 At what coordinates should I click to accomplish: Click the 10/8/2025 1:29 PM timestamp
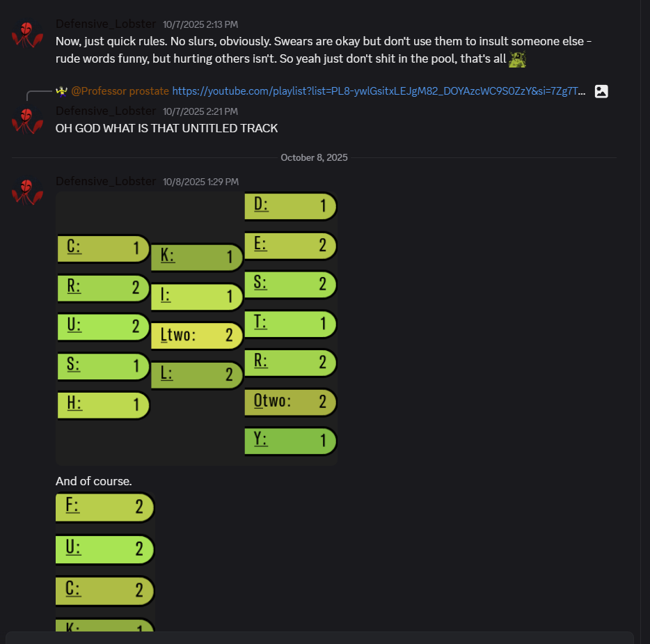[201, 182]
